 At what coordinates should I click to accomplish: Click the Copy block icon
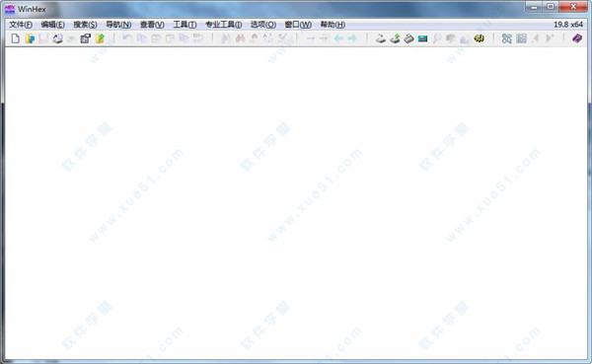(x=141, y=38)
